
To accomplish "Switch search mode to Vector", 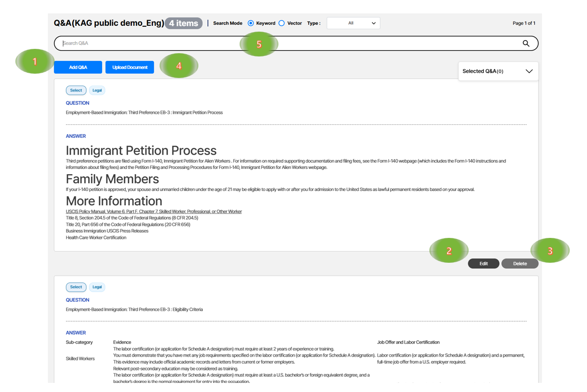I will point(282,23).
